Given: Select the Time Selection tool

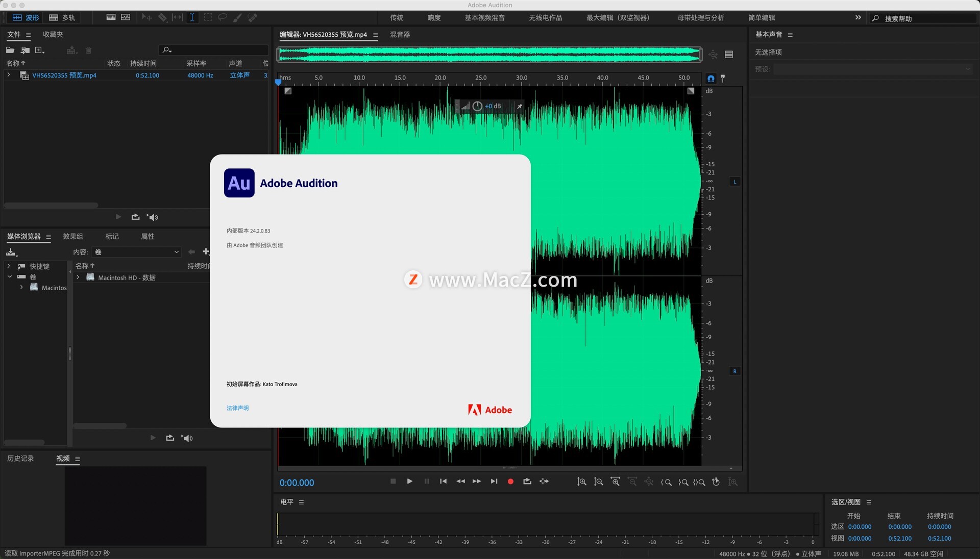Looking at the screenshot, I should (192, 17).
